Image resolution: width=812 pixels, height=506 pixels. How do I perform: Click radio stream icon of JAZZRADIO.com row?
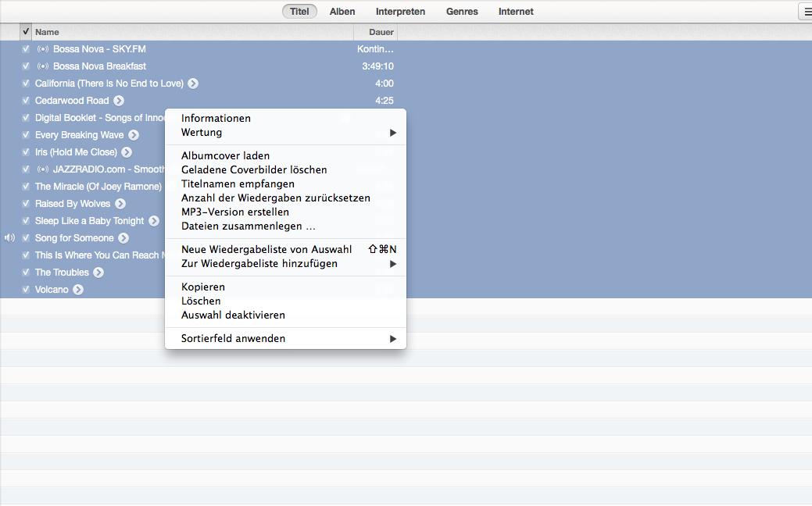(x=42, y=169)
